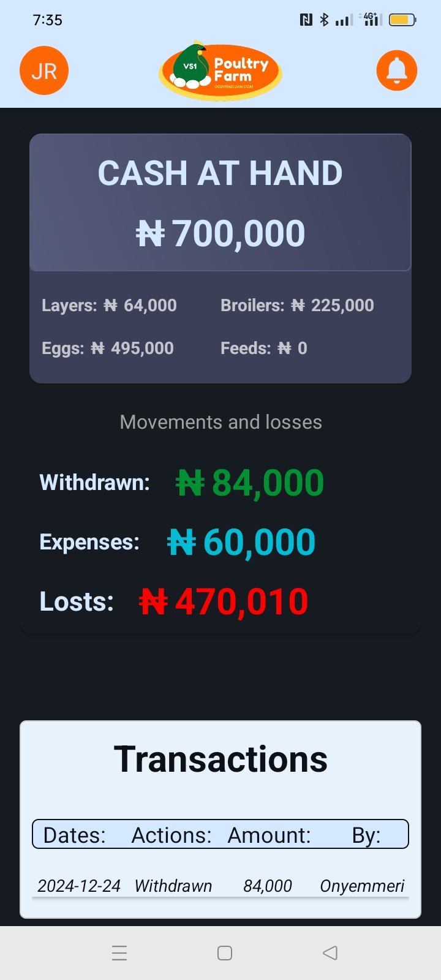The width and height of the screenshot is (441, 980).
Task: Tap the Layers ₦ 64,000 figure
Action: tap(109, 305)
